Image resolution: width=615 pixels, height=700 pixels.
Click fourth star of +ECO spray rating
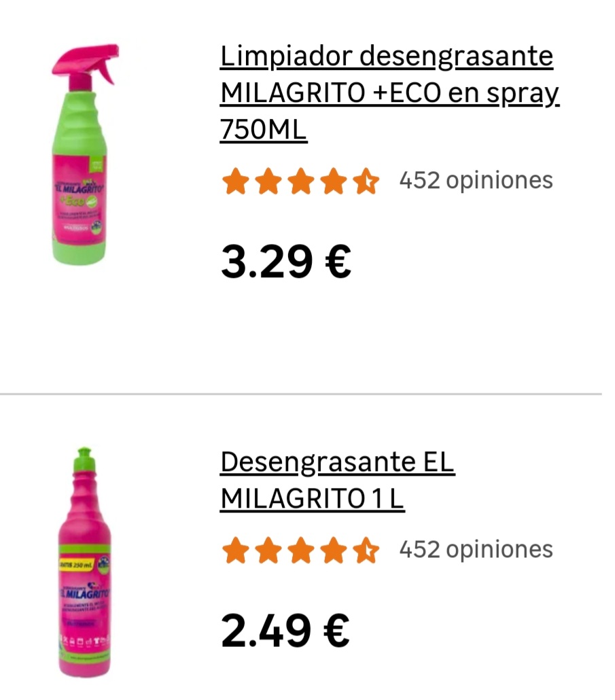(x=334, y=181)
